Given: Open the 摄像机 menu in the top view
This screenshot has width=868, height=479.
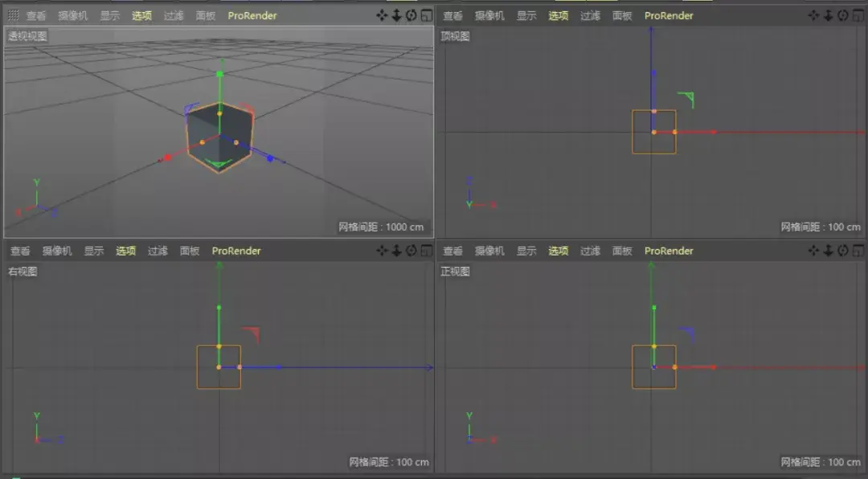Looking at the screenshot, I should [x=489, y=15].
